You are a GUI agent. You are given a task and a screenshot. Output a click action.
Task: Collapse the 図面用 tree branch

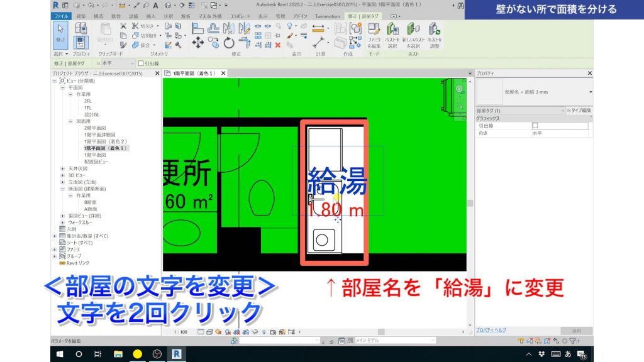tap(70, 121)
